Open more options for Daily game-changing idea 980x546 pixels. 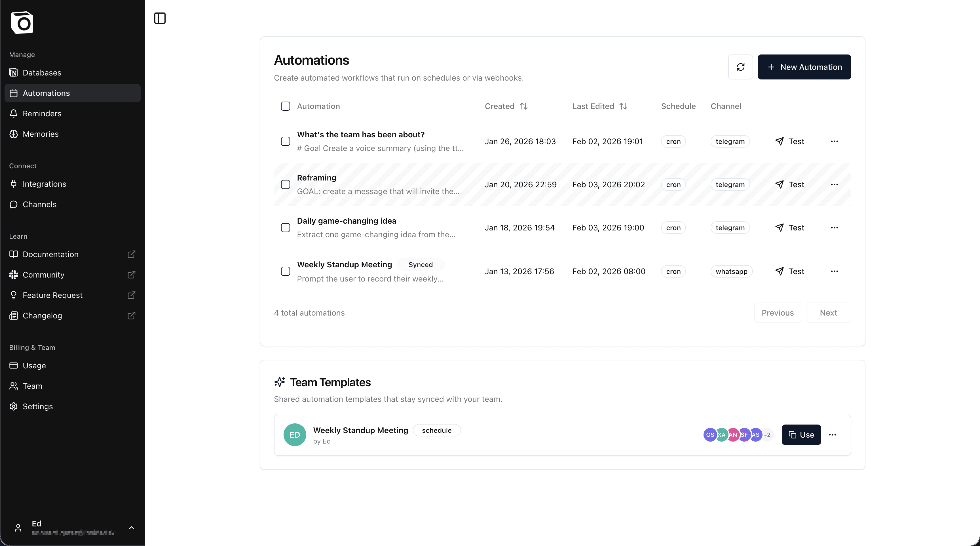click(x=834, y=228)
